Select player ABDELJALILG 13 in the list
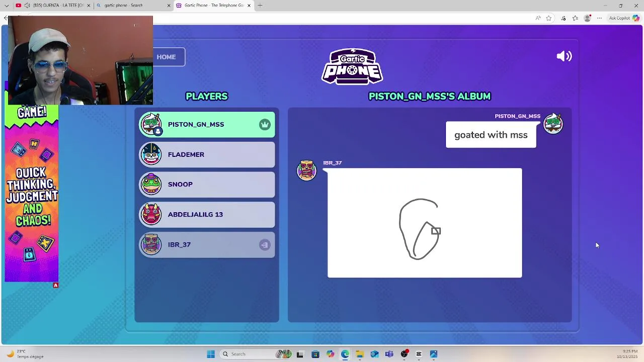The image size is (644, 362). pos(207,215)
